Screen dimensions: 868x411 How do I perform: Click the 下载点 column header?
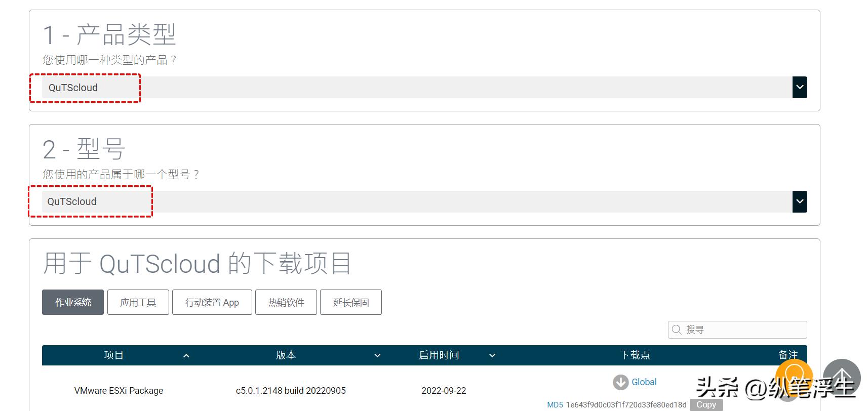(635, 355)
